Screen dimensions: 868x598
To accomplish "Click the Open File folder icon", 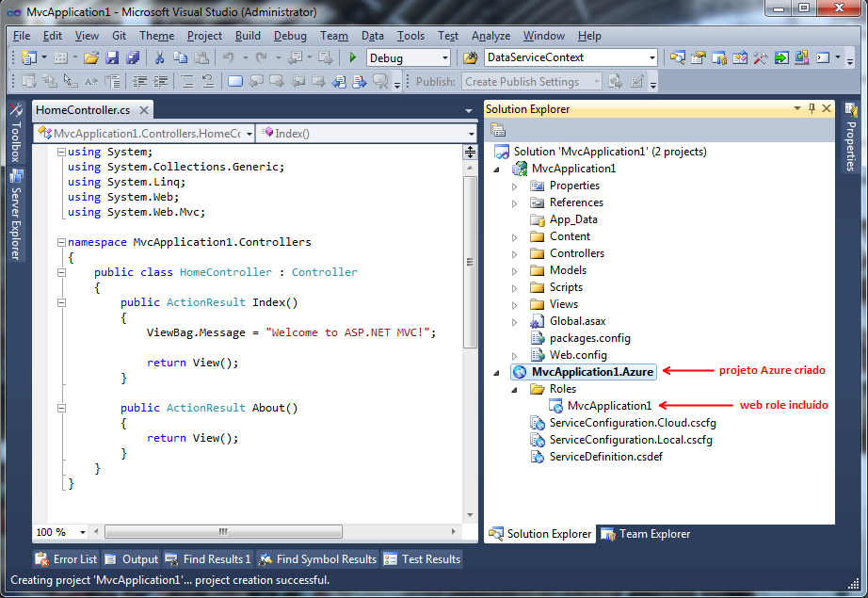I will tap(91, 57).
